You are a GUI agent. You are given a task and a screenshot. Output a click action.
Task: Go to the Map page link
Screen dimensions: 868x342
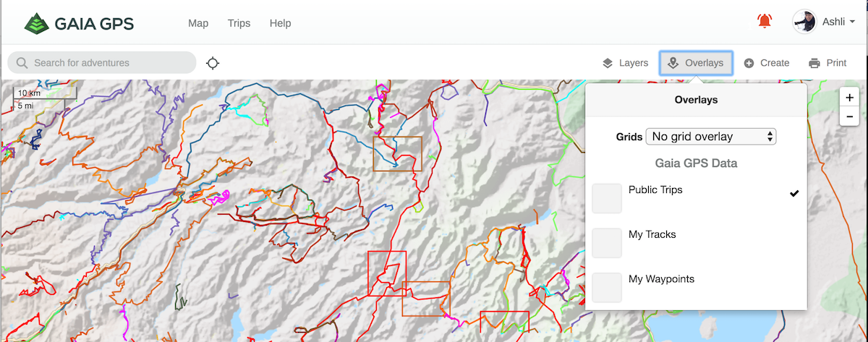coord(198,23)
